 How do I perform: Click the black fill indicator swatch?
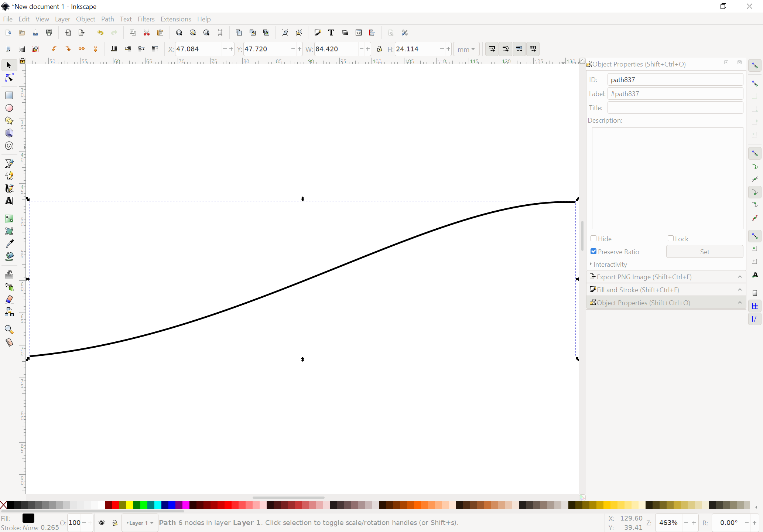(28, 518)
